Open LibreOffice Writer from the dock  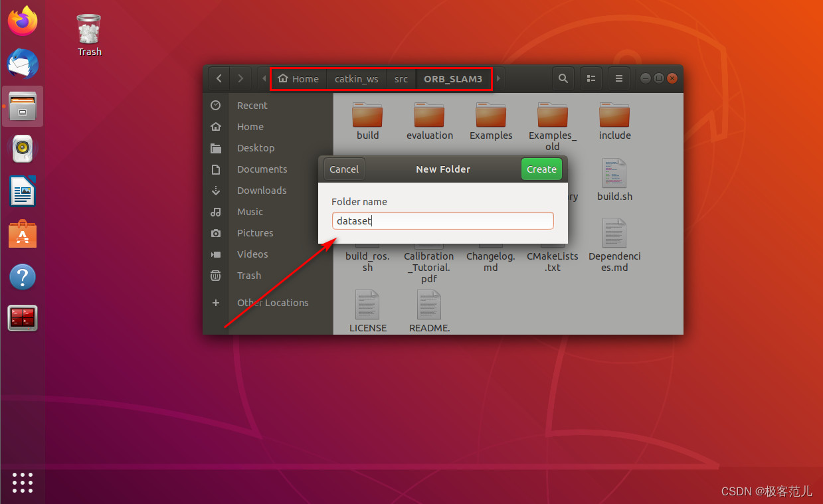23,191
